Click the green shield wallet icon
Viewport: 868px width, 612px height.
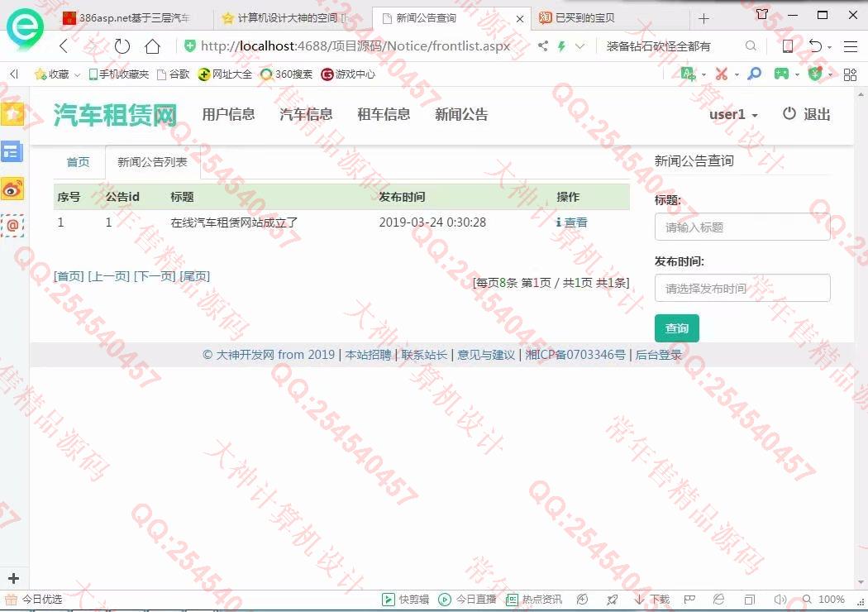click(x=815, y=74)
